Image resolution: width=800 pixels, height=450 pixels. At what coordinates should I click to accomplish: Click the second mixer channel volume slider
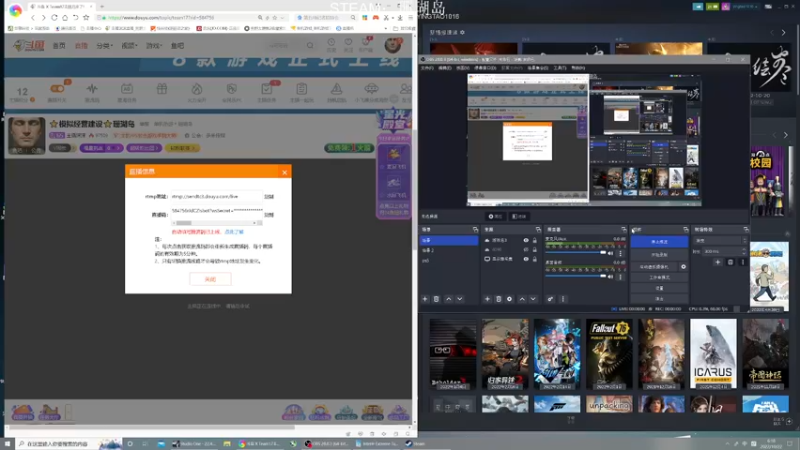576,276
